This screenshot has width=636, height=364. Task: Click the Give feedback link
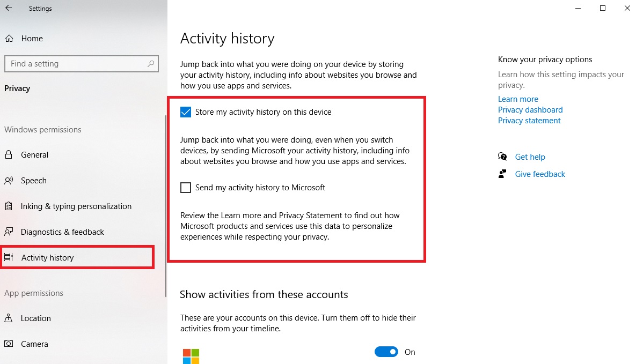click(540, 174)
